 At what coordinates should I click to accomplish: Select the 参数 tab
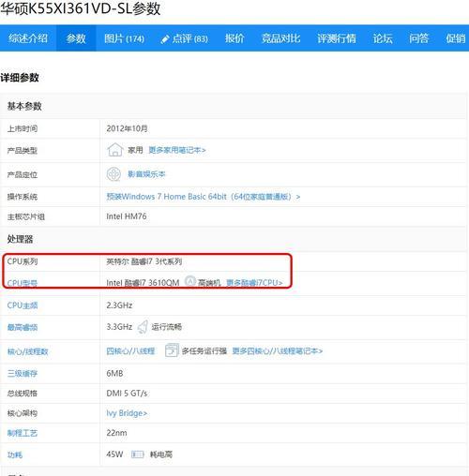click(x=76, y=38)
